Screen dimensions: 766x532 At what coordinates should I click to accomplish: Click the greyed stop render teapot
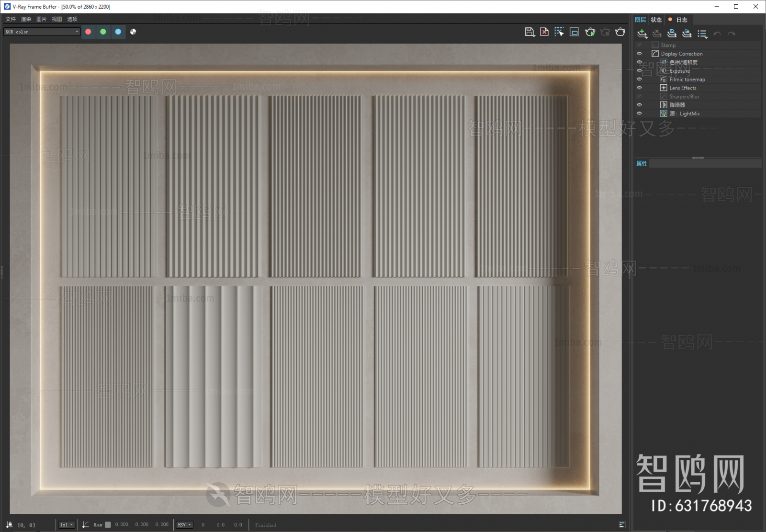(605, 32)
